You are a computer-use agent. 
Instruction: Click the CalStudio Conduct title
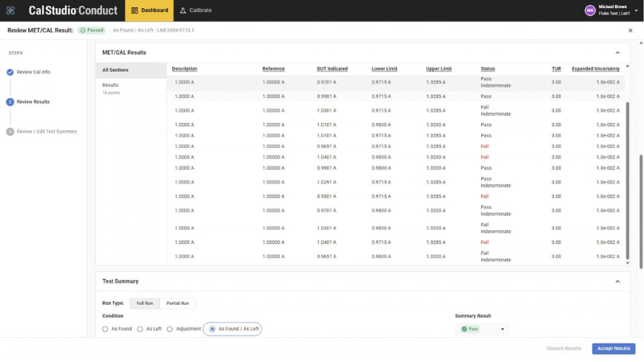click(x=72, y=10)
